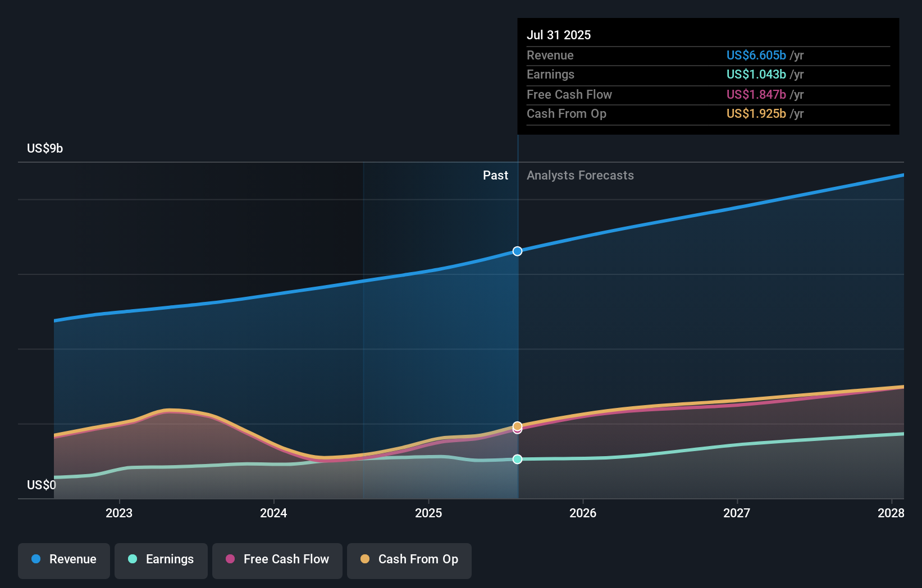Toggle the Earnings series visibility
This screenshot has height=588, width=922.
point(161,559)
